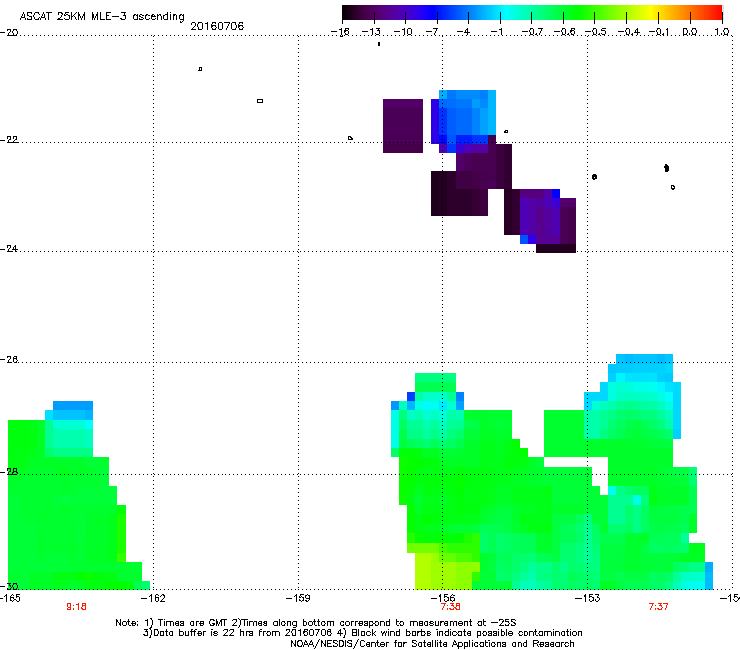Click the -7 color bar label
Image resolution: width=740 pixels, height=650 pixels.
433,32
